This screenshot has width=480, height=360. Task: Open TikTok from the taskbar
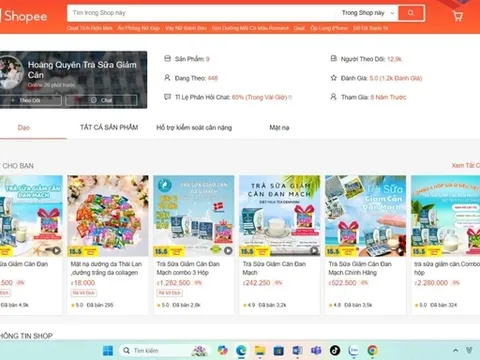click(x=335, y=350)
